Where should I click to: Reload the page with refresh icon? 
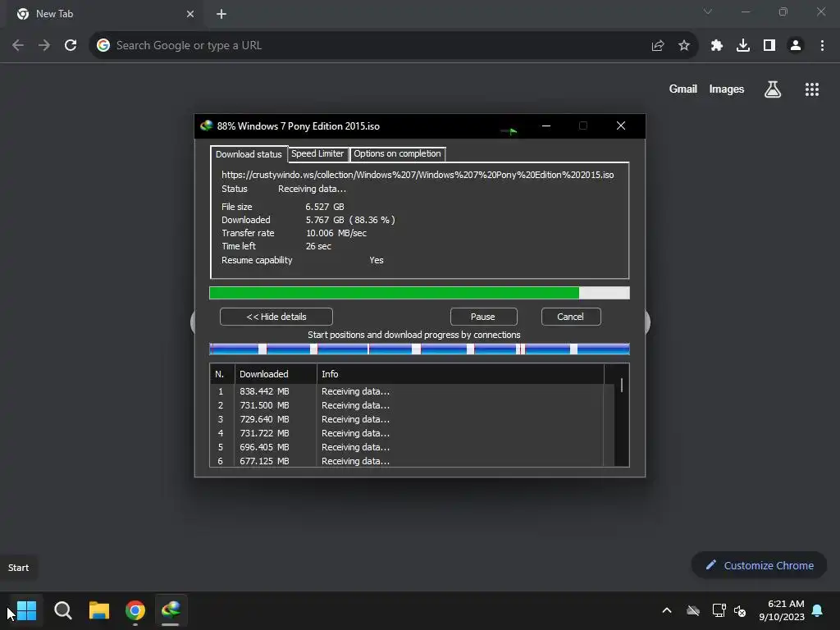(71, 46)
